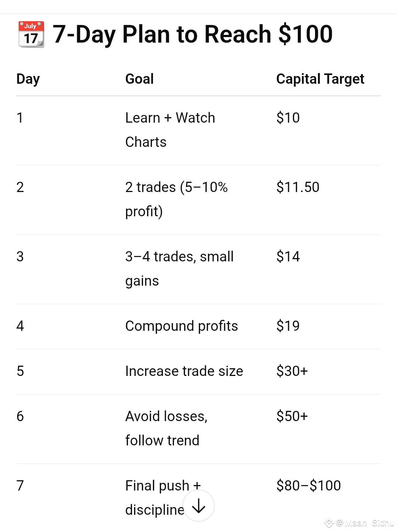Select the Capital Target column header
The image size is (397, 532).
point(320,79)
